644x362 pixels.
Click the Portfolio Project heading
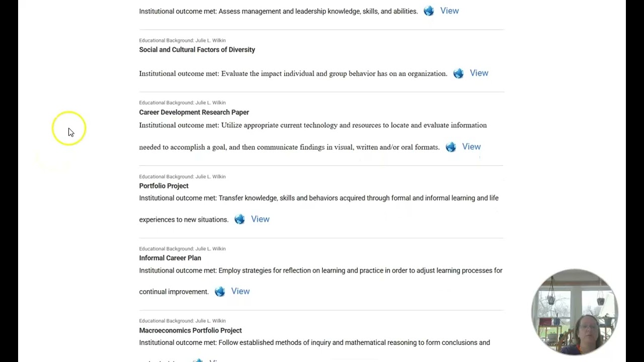coord(164,186)
